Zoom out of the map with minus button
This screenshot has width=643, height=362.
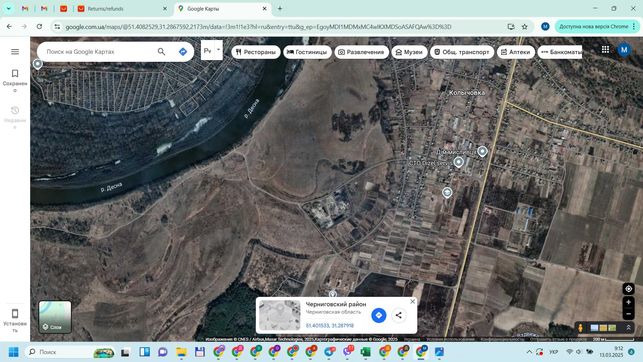pos(628,314)
